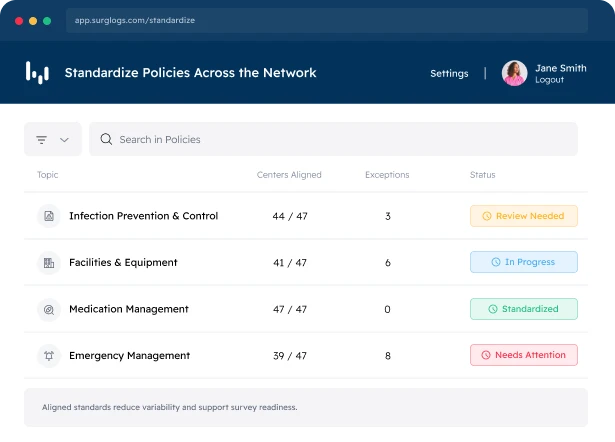This screenshot has height=442, width=615.
Task: Focus the Search in Policies field
Action: tap(333, 139)
